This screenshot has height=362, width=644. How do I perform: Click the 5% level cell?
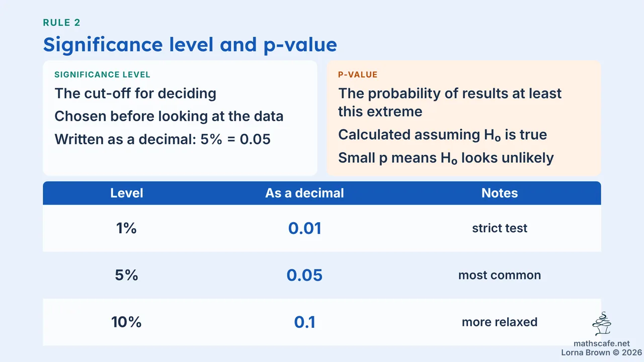(x=126, y=275)
